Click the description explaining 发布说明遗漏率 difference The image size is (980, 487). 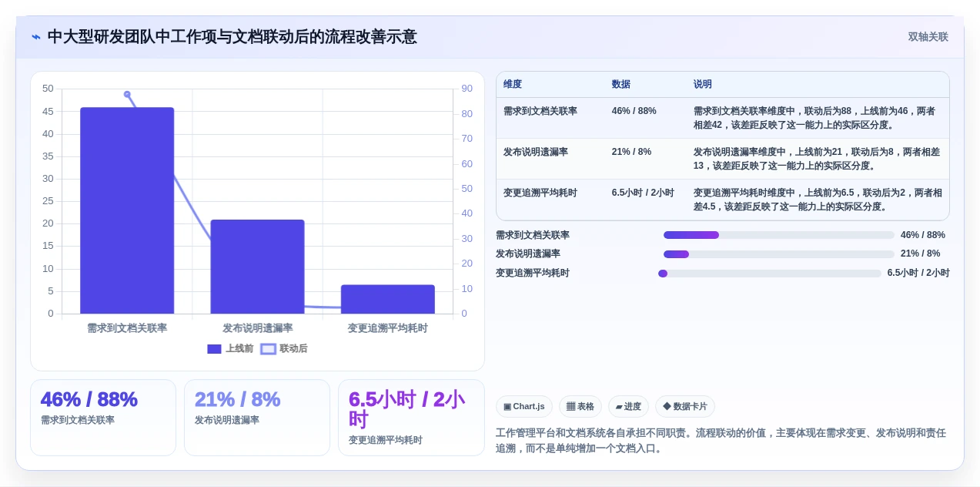point(817,159)
